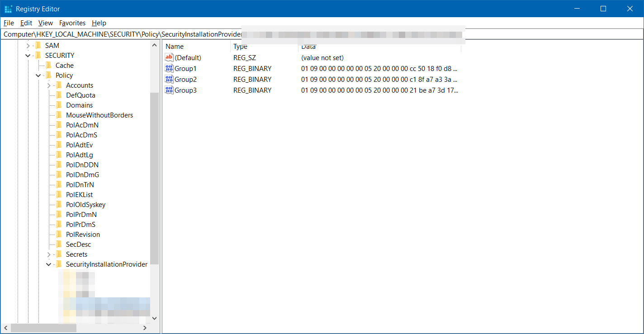The width and height of the screenshot is (644, 334).
Task: Select the PolDnDDN folder icon
Action: click(59, 165)
